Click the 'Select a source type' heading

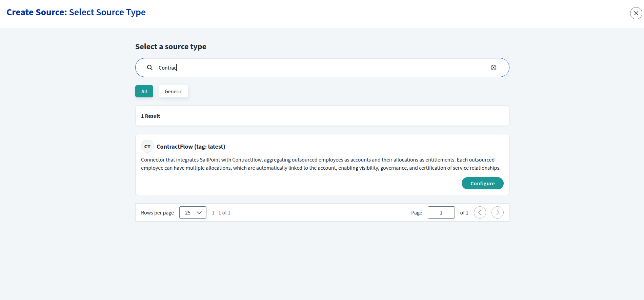171,46
